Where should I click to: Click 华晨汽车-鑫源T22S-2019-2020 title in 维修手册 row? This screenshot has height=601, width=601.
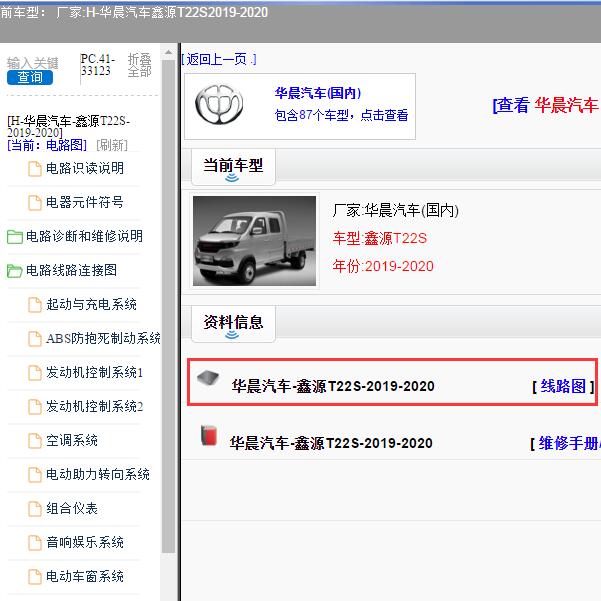coord(331,443)
